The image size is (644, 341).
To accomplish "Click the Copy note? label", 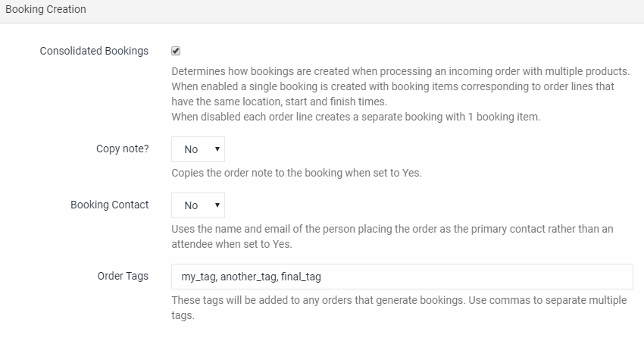I will coord(123,149).
